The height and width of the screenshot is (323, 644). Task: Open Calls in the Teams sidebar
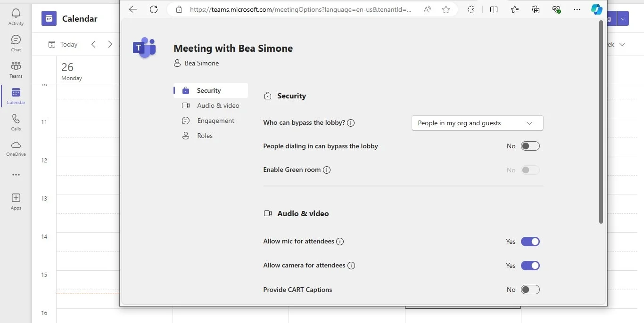click(16, 122)
